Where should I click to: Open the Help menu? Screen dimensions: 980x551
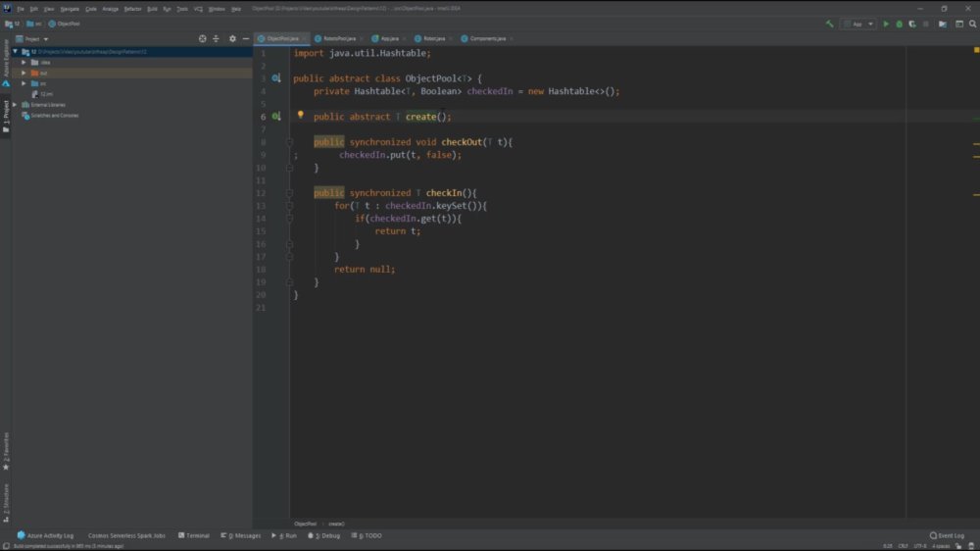tap(235, 9)
